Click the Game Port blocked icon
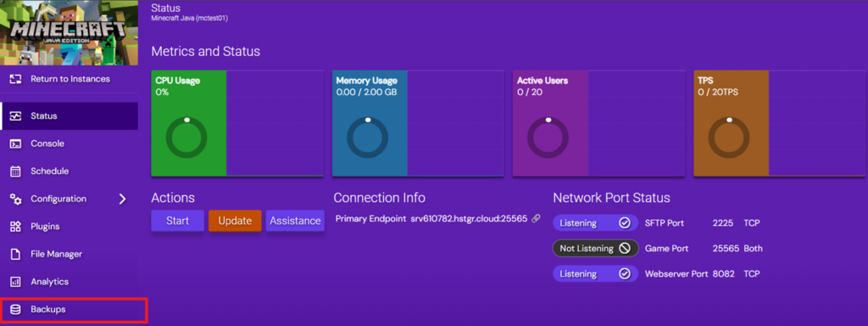Image resolution: width=868 pixels, height=326 pixels. point(625,249)
